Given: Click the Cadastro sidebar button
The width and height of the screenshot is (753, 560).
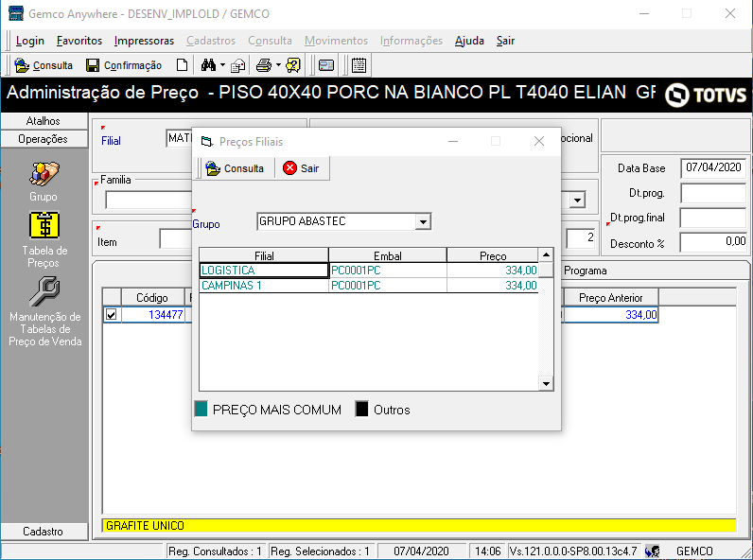Looking at the screenshot, I should 44,532.
